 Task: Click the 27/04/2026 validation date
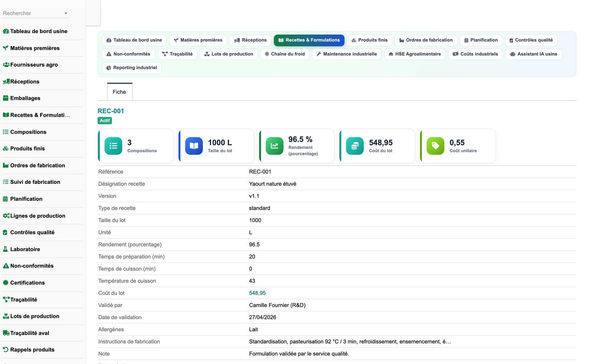[263, 317]
